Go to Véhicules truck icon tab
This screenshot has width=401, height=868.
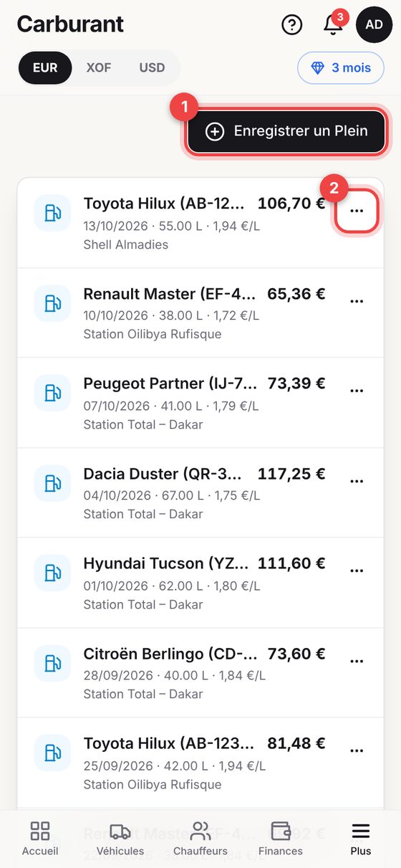click(120, 839)
